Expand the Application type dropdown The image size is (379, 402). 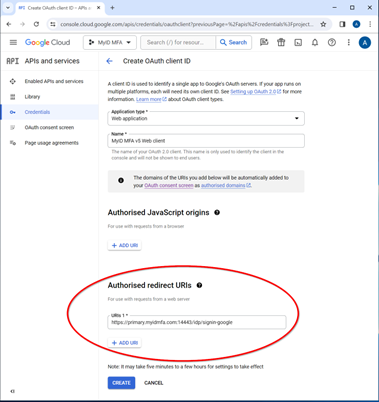(206, 118)
